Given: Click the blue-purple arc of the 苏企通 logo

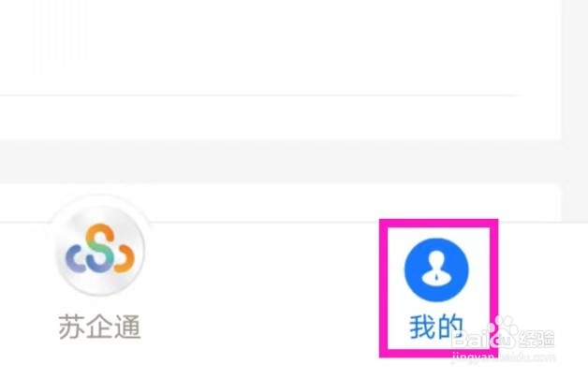Looking at the screenshot, I should (x=74, y=258).
